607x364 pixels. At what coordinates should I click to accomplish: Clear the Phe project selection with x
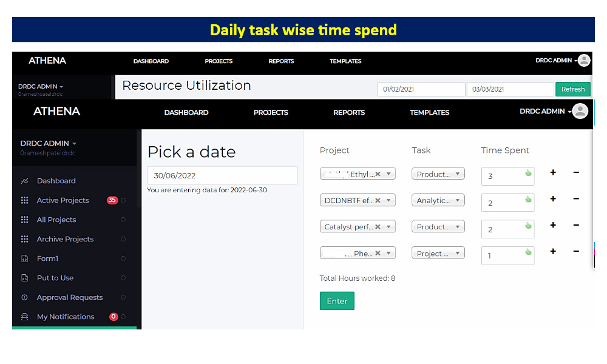378,253
